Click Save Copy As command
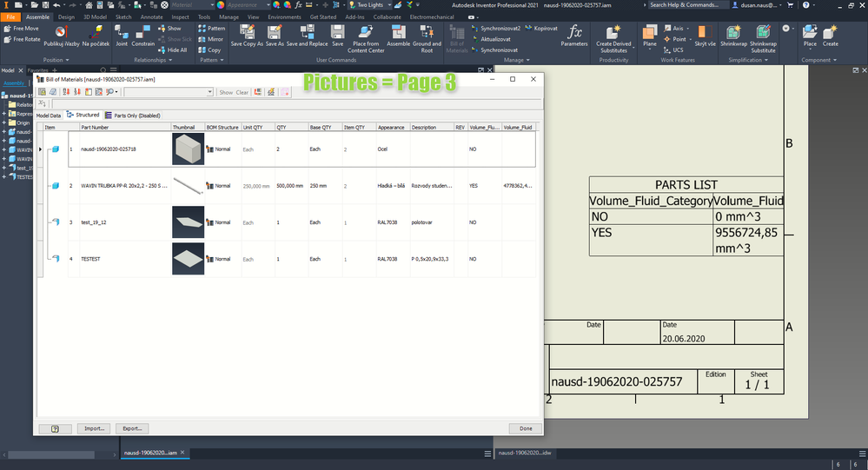 click(247, 36)
